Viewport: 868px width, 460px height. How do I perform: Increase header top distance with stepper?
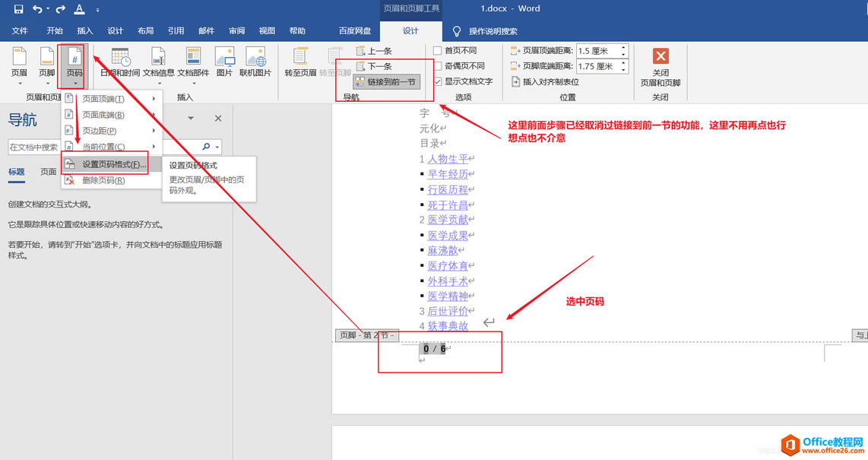pyautogui.click(x=624, y=48)
